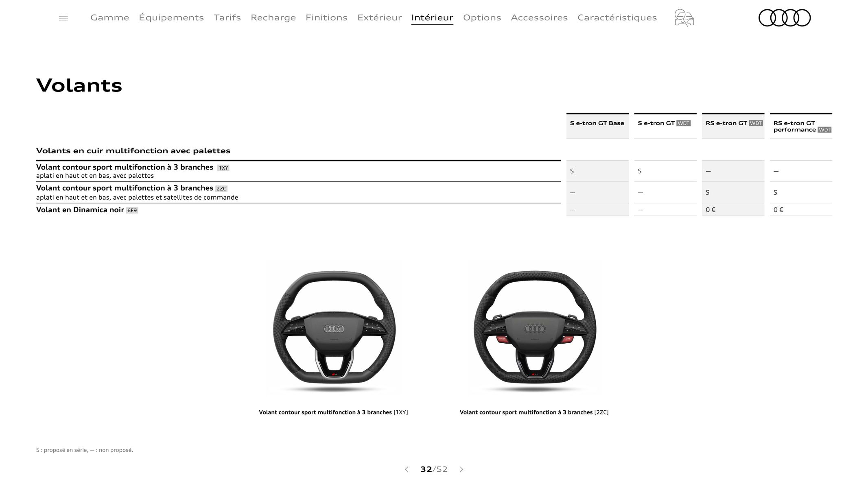Viewport: 868px width, 488px height.
Task: Click 'S' for 2ZC under RS e-tron GT performance
Action: [x=776, y=192]
